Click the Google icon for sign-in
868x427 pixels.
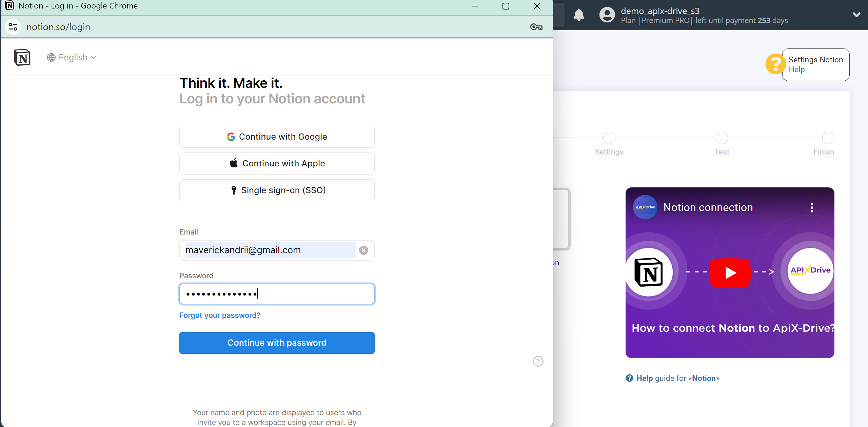tap(231, 137)
